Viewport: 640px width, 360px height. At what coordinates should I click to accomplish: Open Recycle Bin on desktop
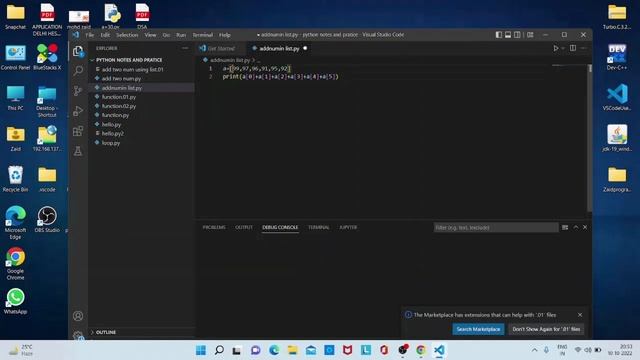(x=16, y=179)
